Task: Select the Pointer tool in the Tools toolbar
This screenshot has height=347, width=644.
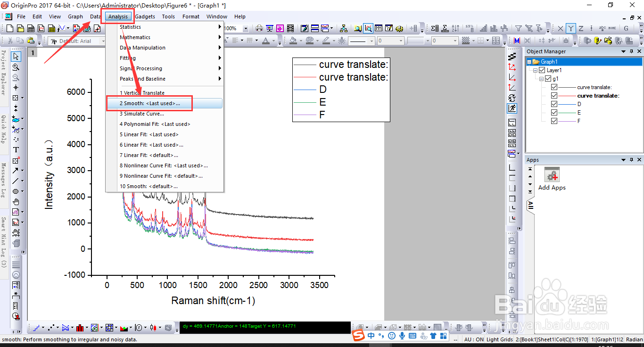Action: click(16, 57)
